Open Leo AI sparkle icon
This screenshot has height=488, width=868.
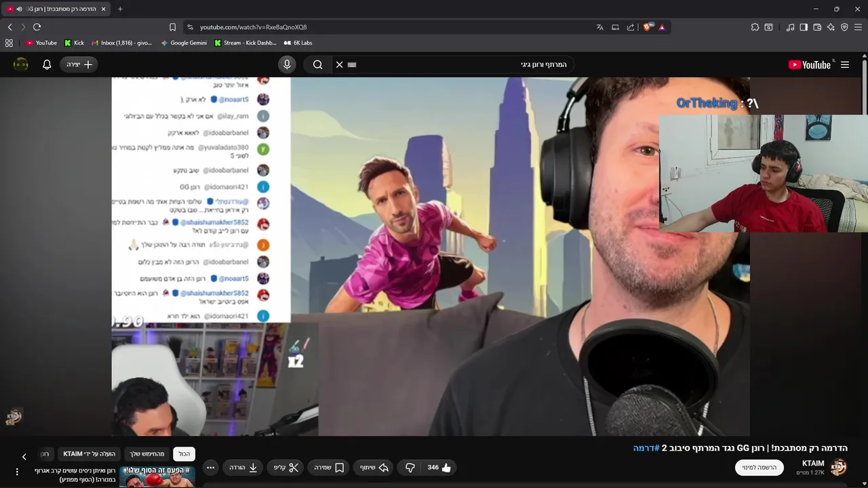pyautogui.click(x=831, y=27)
